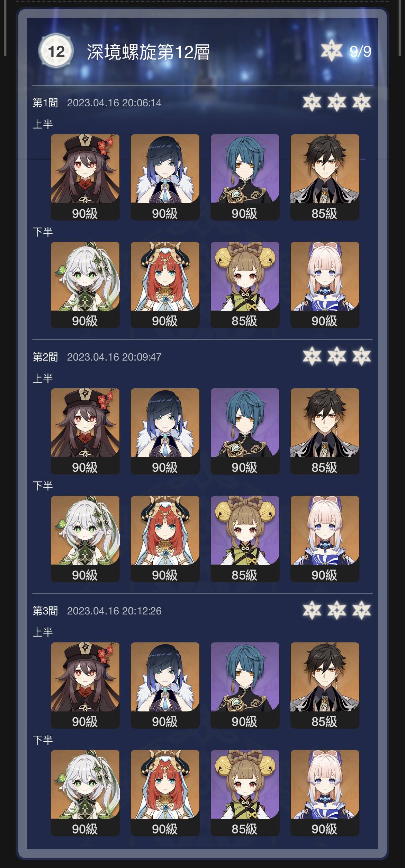The image size is (405, 868).
Task: Select Nahida portrait in chamber 1 second half
Action: click(x=85, y=285)
